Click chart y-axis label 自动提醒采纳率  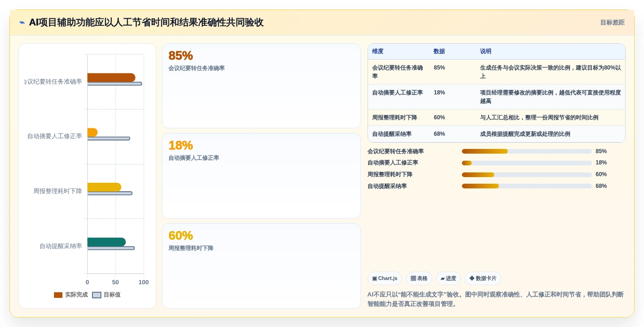[61, 246]
